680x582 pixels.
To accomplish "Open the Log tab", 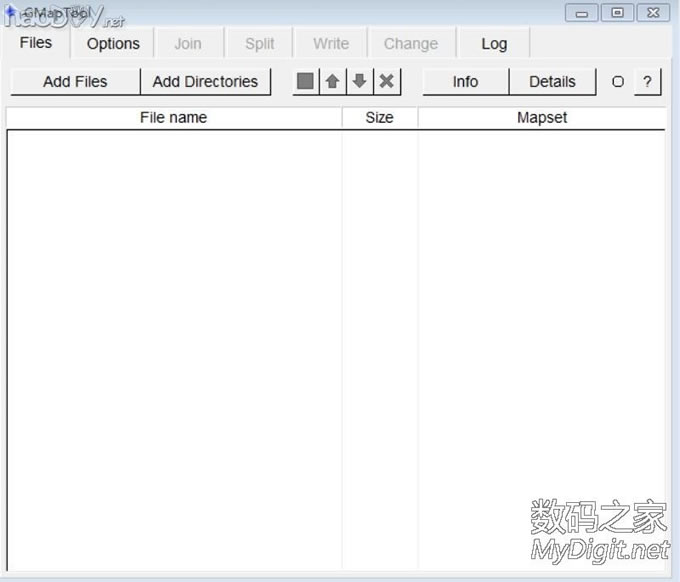I will click(494, 44).
